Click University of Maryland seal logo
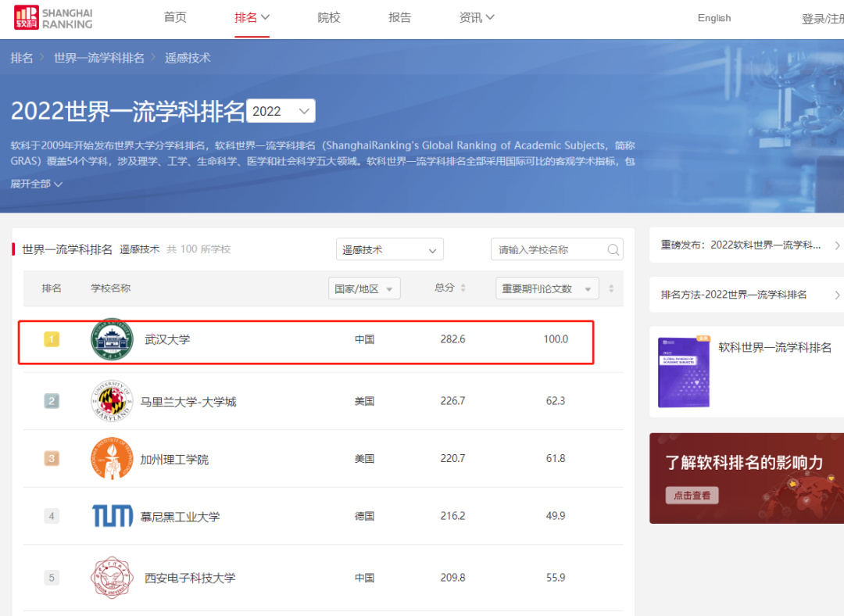 click(x=112, y=401)
